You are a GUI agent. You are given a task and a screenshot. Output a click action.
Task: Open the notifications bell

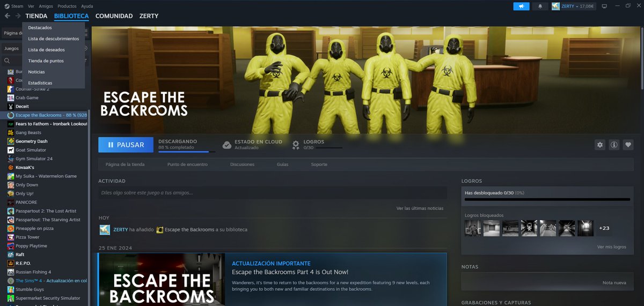[540, 6]
